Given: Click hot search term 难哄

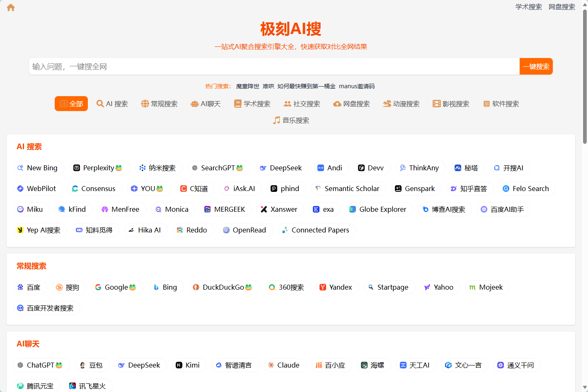Looking at the screenshot, I should [x=268, y=86].
